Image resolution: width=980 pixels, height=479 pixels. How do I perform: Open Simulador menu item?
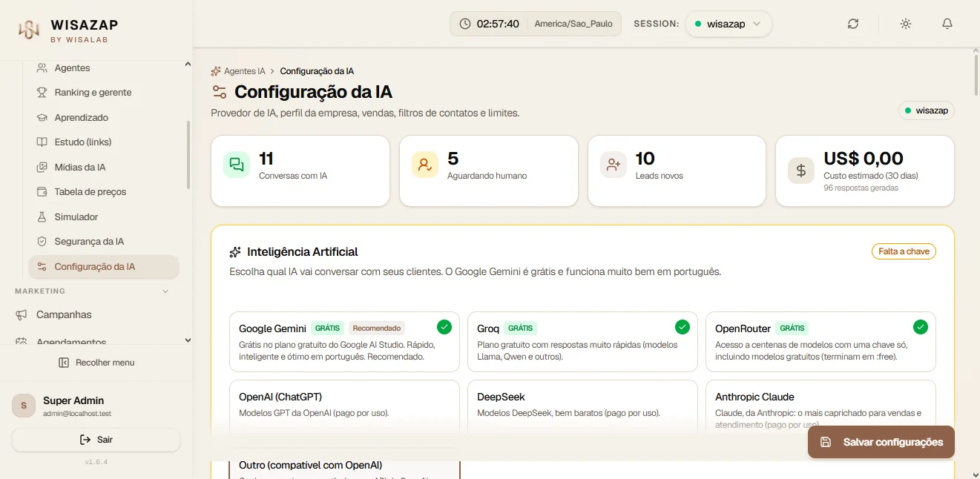pos(103,217)
